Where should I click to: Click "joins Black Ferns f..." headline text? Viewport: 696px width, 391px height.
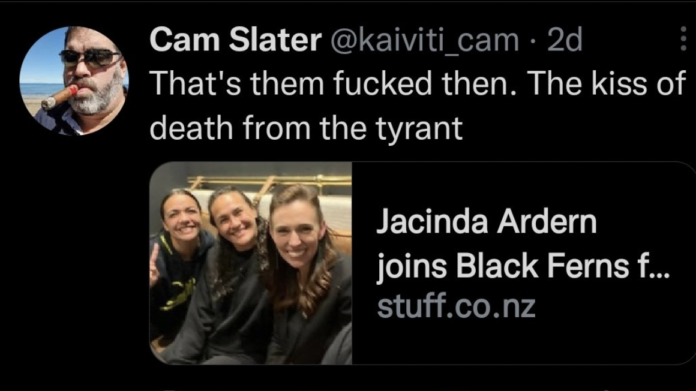point(523,266)
